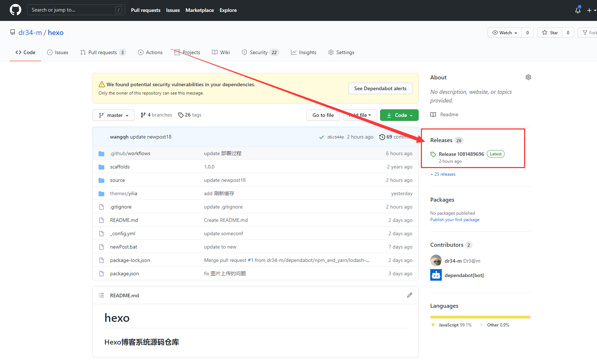Click the .gitignore file icon
This screenshot has height=364, width=597.
click(101, 207)
